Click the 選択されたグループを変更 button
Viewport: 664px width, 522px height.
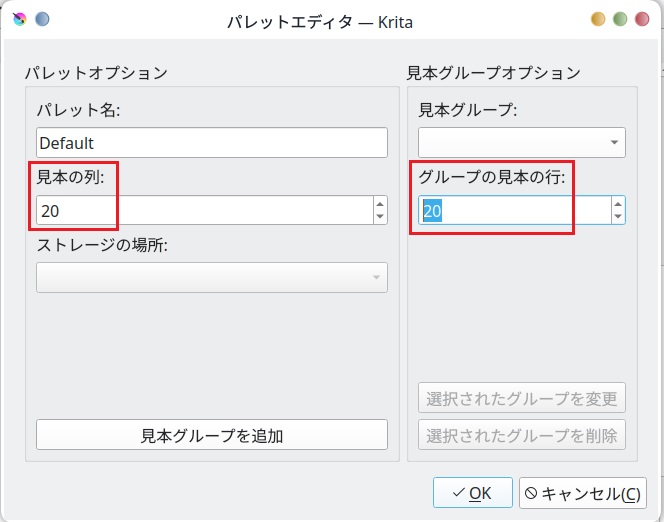pos(521,398)
